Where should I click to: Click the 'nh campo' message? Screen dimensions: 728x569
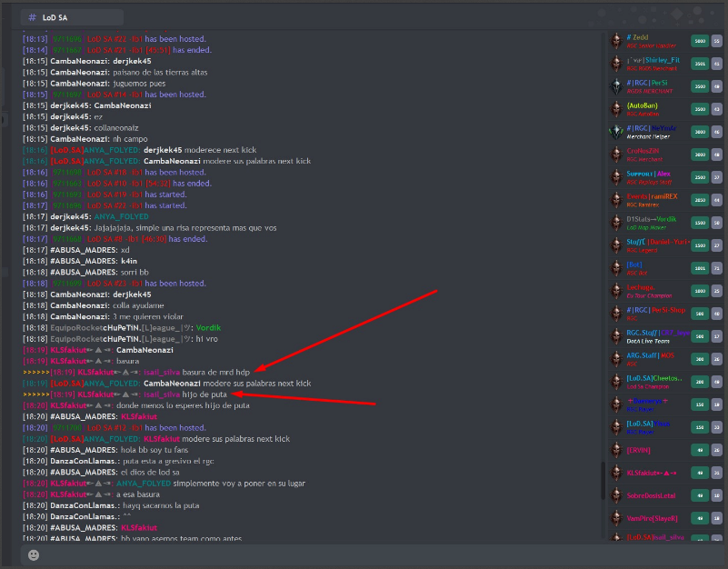[x=130, y=139]
